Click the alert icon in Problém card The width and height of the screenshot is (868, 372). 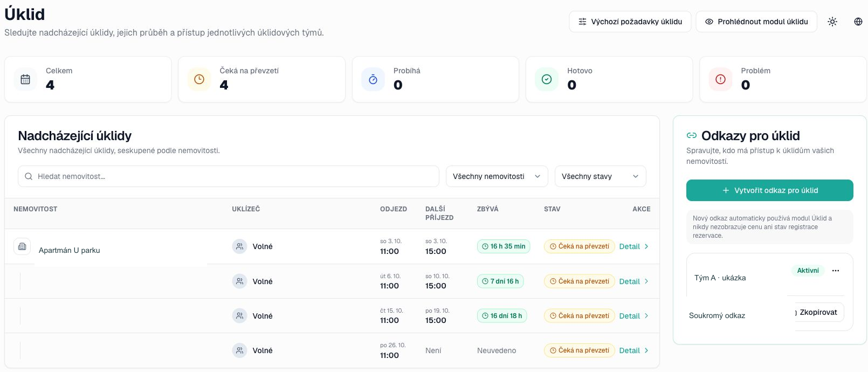click(720, 79)
